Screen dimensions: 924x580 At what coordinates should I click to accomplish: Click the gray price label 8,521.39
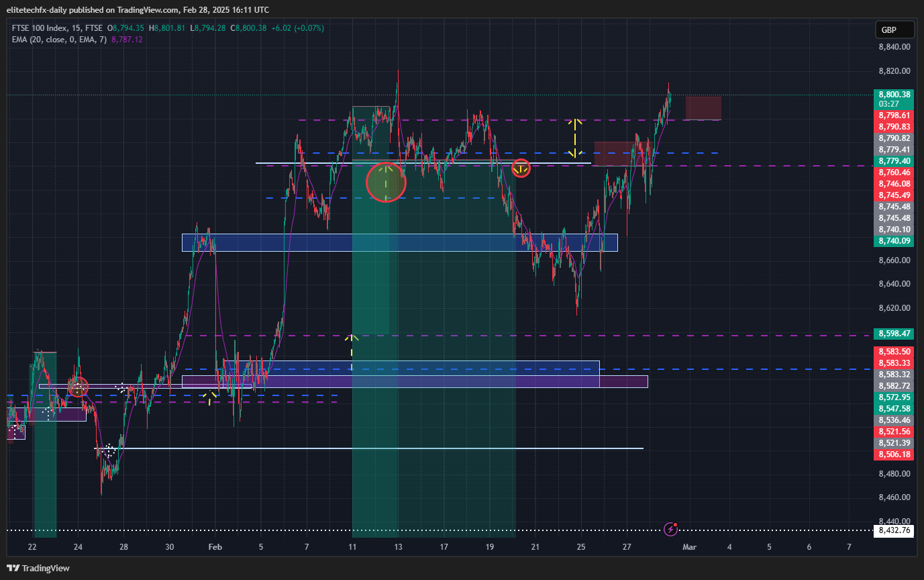click(x=894, y=443)
